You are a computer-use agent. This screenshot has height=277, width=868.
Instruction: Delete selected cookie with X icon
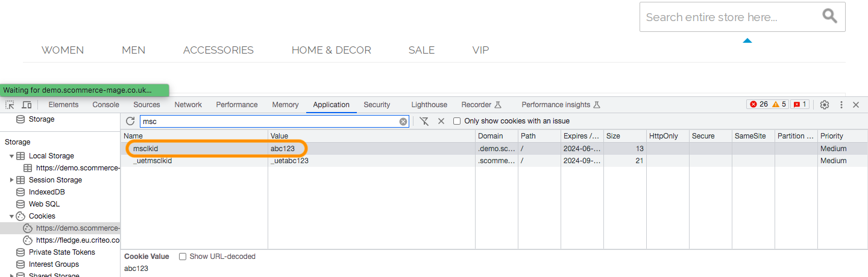[x=441, y=121]
